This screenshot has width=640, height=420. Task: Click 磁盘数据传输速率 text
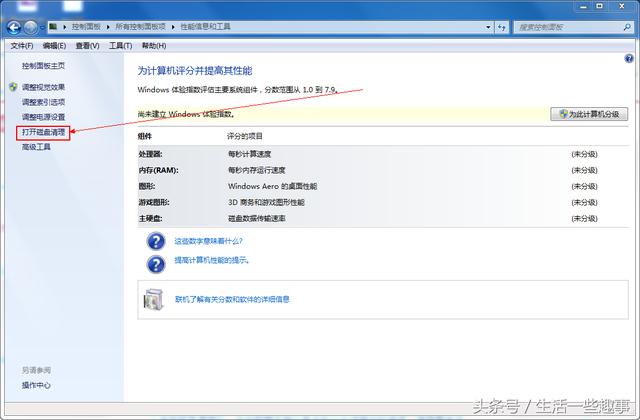[x=257, y=219]
